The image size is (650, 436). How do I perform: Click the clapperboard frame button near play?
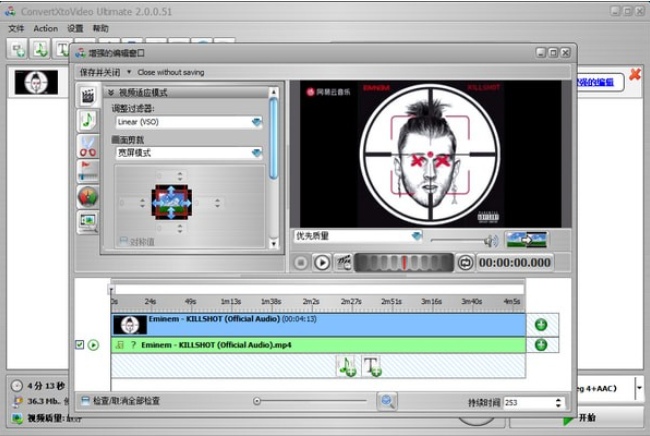click(x=343, y=262)
